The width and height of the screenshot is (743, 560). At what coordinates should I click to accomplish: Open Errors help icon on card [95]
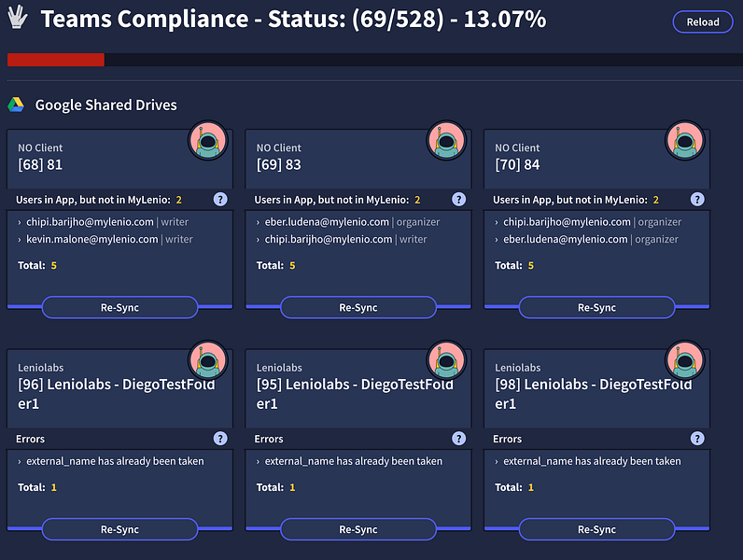pos(458,439)
